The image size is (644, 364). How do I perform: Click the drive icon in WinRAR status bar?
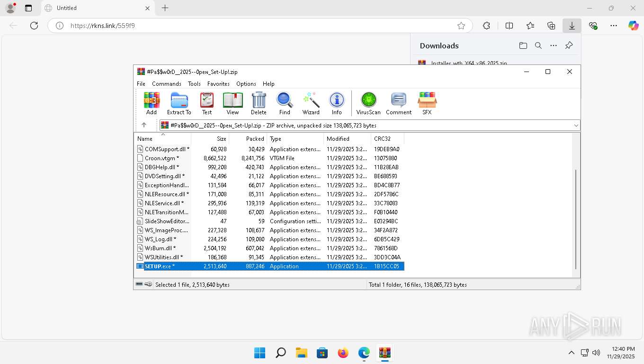pos(139,284)
